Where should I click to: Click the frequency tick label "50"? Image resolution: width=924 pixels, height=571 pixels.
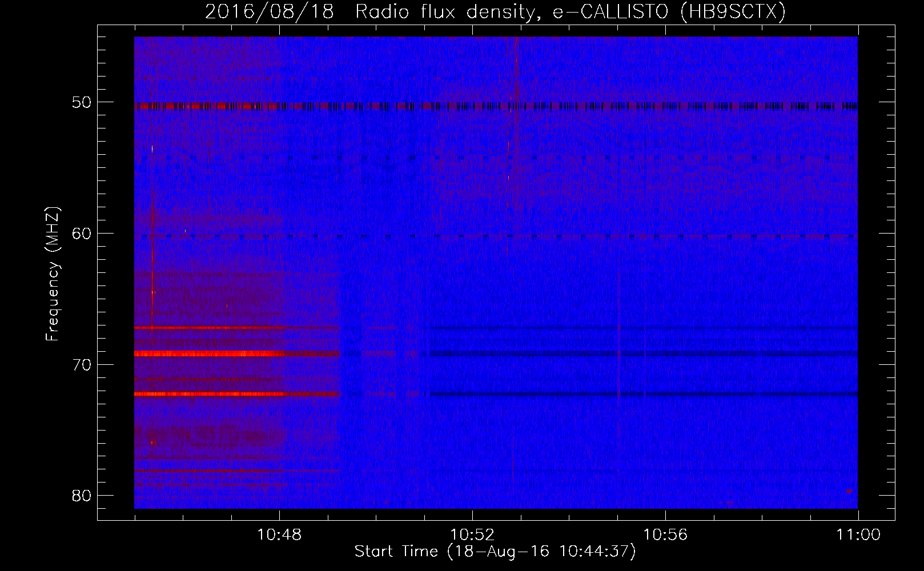point(82,102)
